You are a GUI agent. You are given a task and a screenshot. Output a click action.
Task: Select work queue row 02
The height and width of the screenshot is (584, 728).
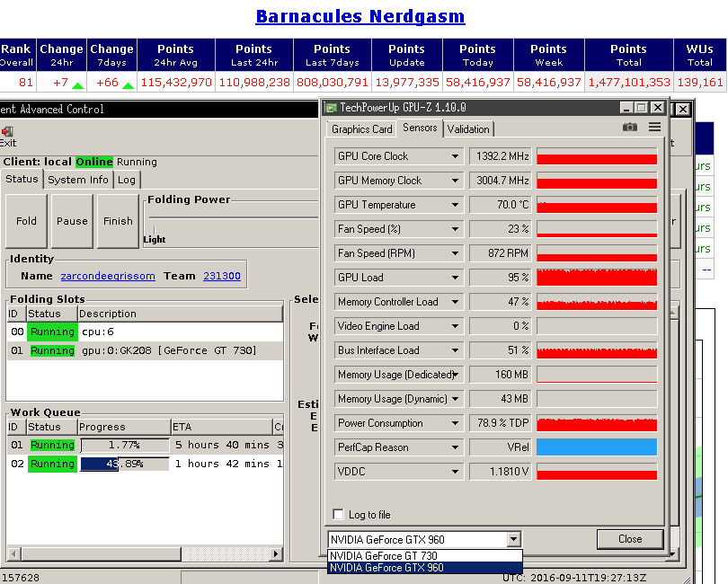click(145, 464)
